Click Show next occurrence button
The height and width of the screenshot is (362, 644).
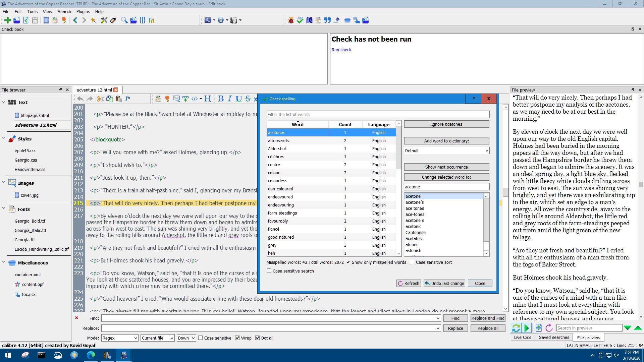(446, 167)
